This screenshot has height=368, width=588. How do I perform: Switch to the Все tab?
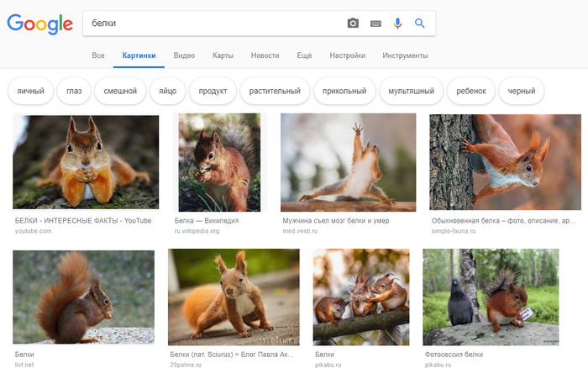coord(98,55)
